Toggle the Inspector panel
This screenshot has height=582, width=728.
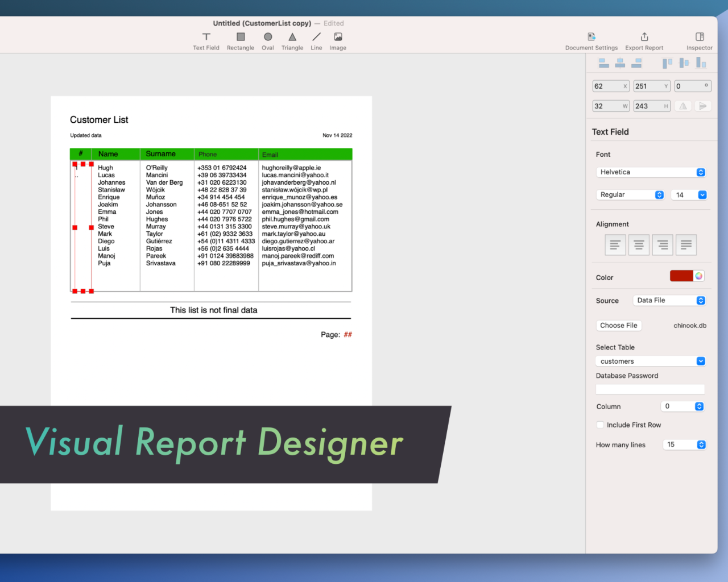tap(700, 41)
